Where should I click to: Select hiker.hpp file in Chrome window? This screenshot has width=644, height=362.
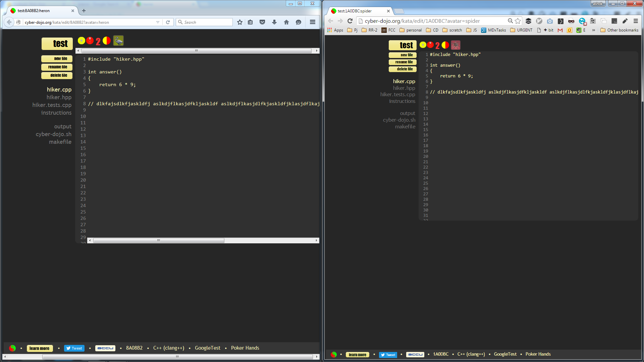coord(404,88)
